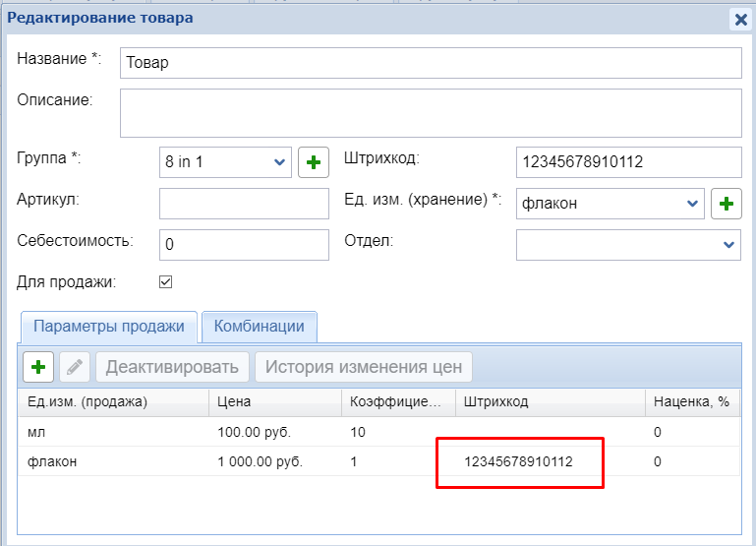The width and height of the screenshot is (756, 546).
Task: Switch to the Комбинации tab
Action: tap(260, 327)
